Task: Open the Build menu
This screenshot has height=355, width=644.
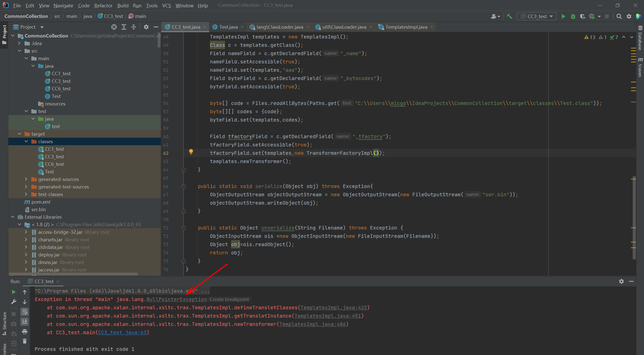Action: (123, 5)
